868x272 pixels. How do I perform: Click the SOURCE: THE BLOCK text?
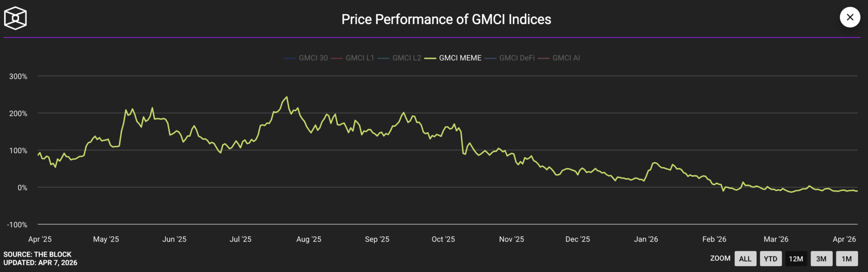pyautogui.click(x=38, y=254)
